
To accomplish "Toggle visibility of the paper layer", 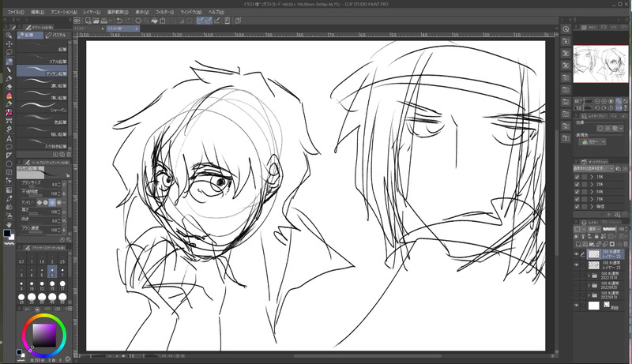I will tap(577, 306).
